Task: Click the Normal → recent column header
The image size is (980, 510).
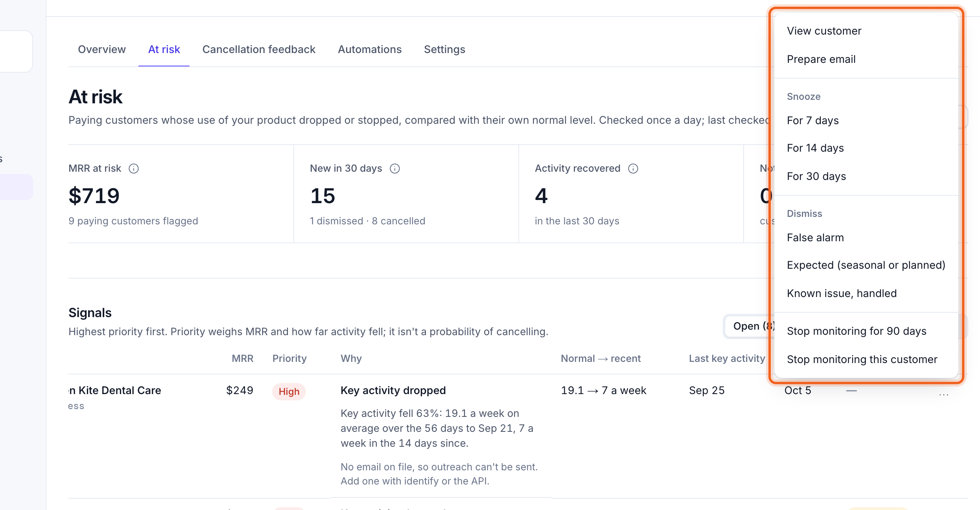Action: coord(601,358)
